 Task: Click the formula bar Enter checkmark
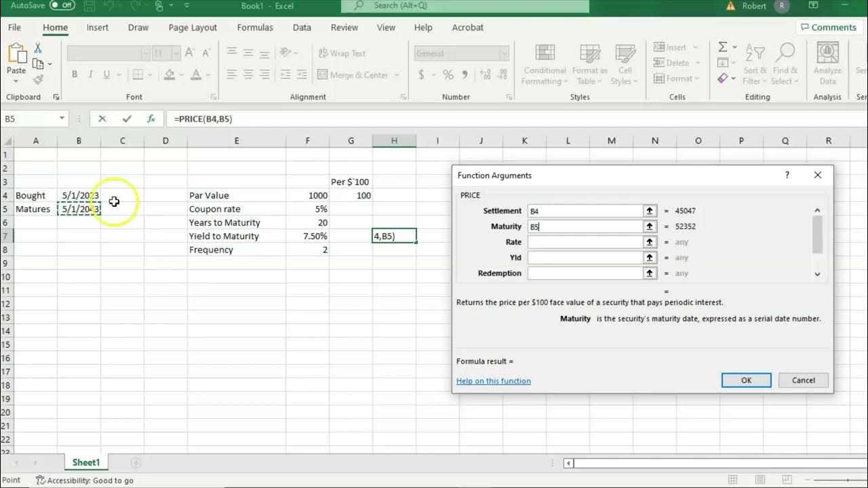(127, 119)
